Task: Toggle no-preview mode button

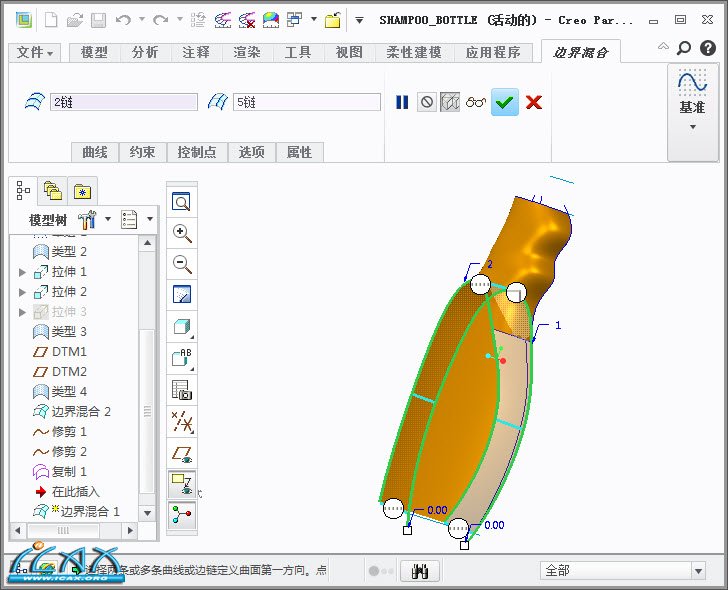Action: tap(427, 102)
